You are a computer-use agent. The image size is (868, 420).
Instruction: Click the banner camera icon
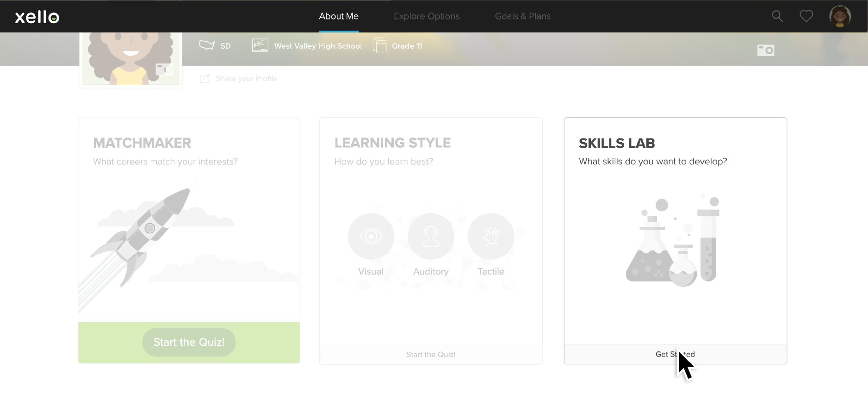coord(766,50)
